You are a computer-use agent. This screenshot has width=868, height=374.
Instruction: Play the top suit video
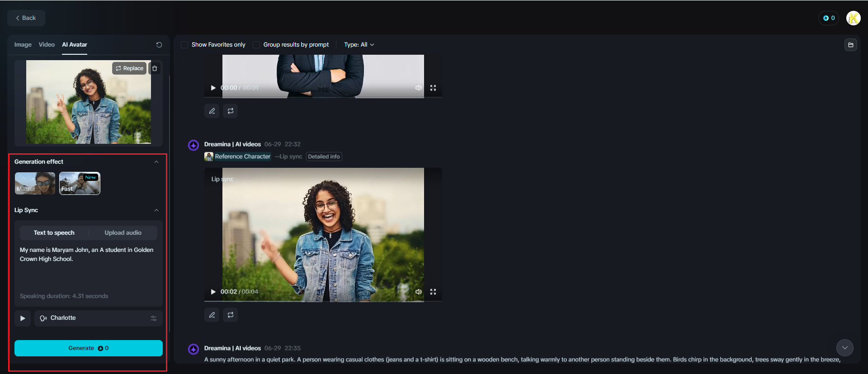click(x=213, y=88)
